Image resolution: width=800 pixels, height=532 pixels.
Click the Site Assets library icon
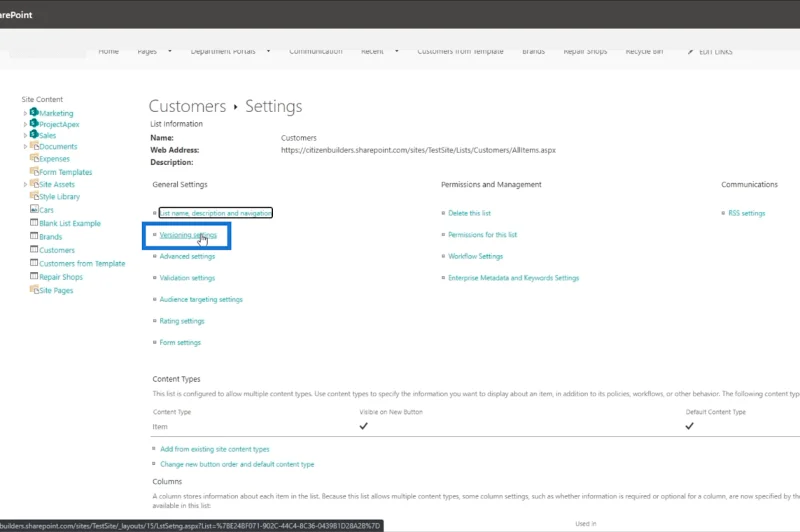(x=34, y=184)
